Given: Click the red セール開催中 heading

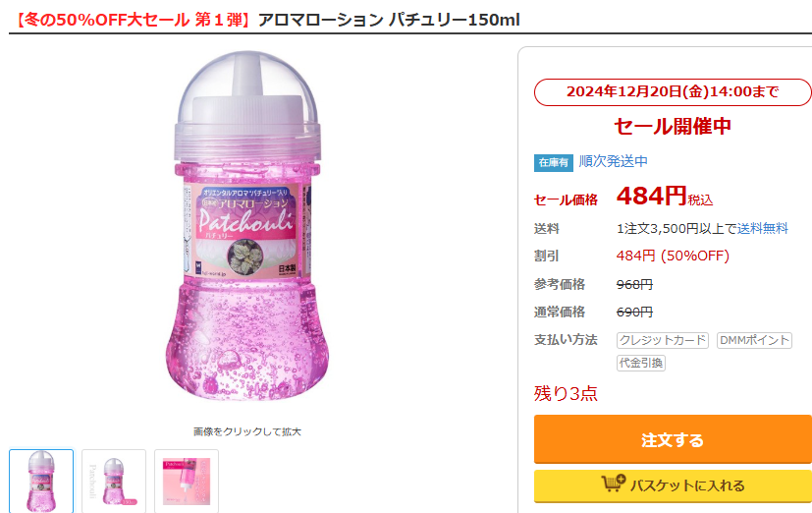Looking at the screenshot, I should point(673,126).
